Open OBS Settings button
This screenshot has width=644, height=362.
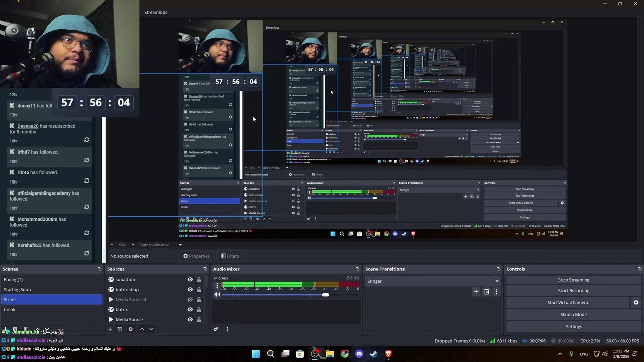coord(574,327)
